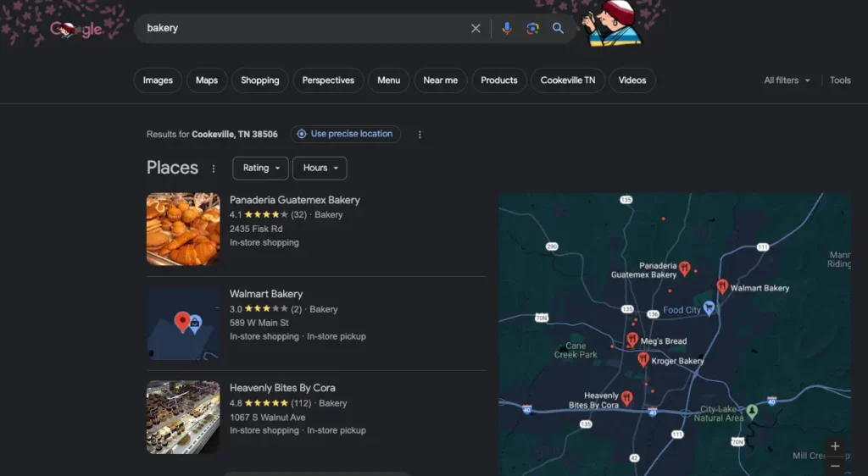Apply the Products filter chip
The height and width of the screenshot is (476, 868).
coord(498,80)
